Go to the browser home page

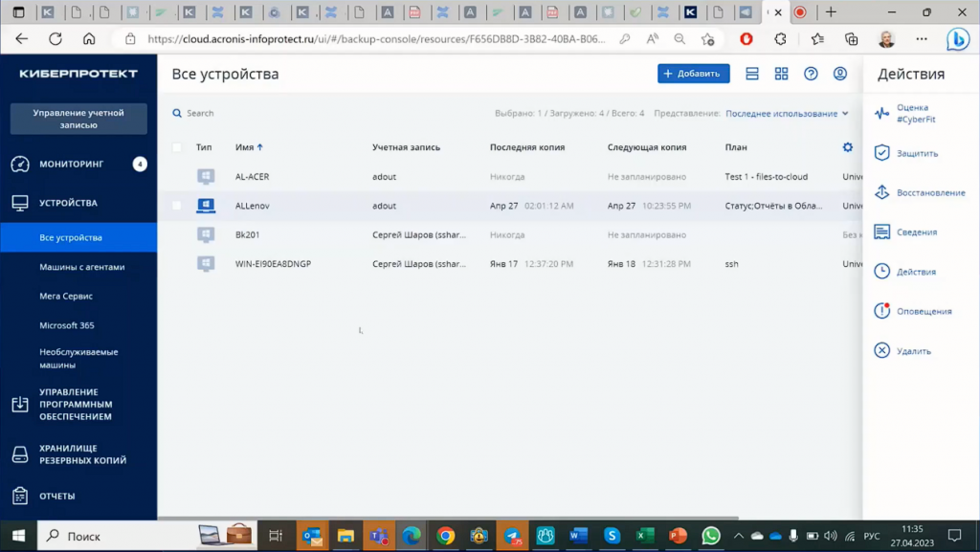89,38
